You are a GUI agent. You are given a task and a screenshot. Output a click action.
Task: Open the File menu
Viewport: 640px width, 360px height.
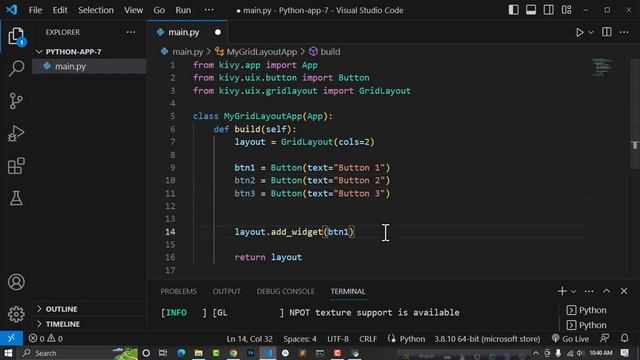(36, 10)
